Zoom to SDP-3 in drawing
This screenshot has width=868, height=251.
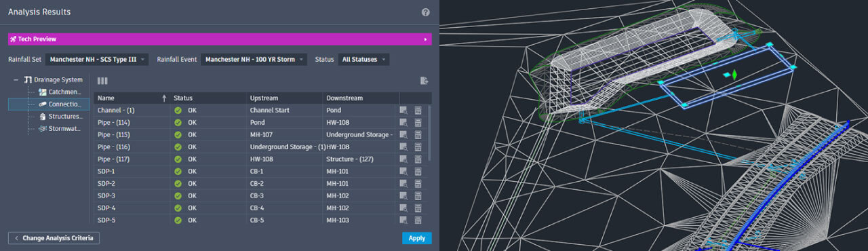[404, 195]
